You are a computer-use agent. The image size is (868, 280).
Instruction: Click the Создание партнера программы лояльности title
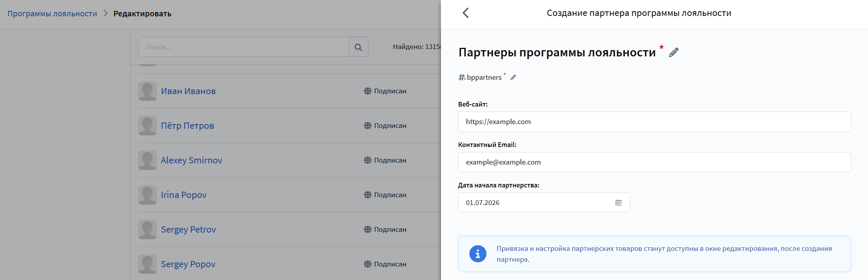click(x=639, y=13)
